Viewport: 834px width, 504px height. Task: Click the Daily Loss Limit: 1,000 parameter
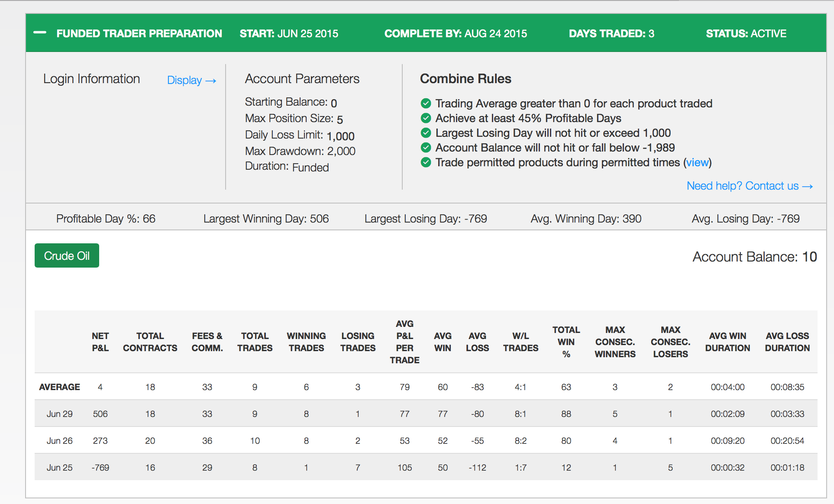(300, 135)
